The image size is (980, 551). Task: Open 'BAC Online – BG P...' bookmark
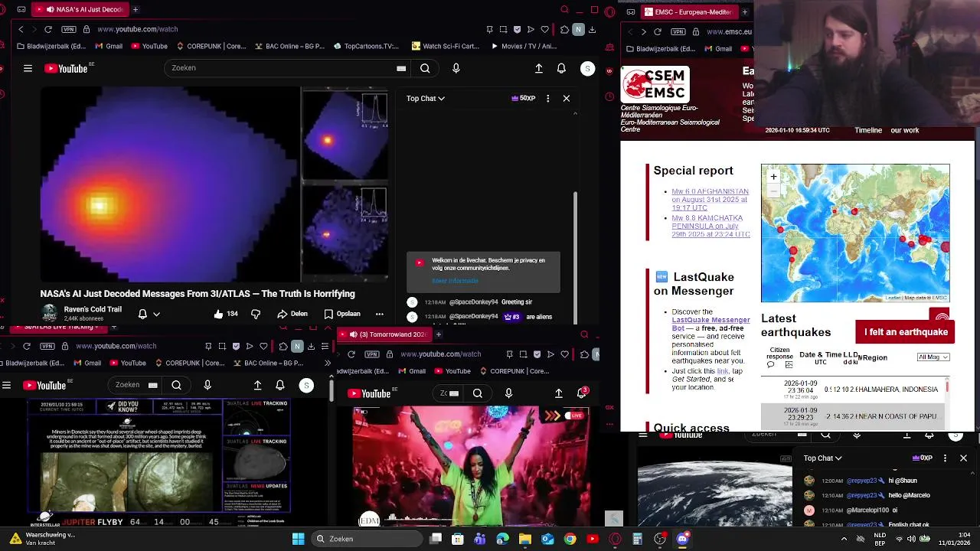[x=289, y=46]
